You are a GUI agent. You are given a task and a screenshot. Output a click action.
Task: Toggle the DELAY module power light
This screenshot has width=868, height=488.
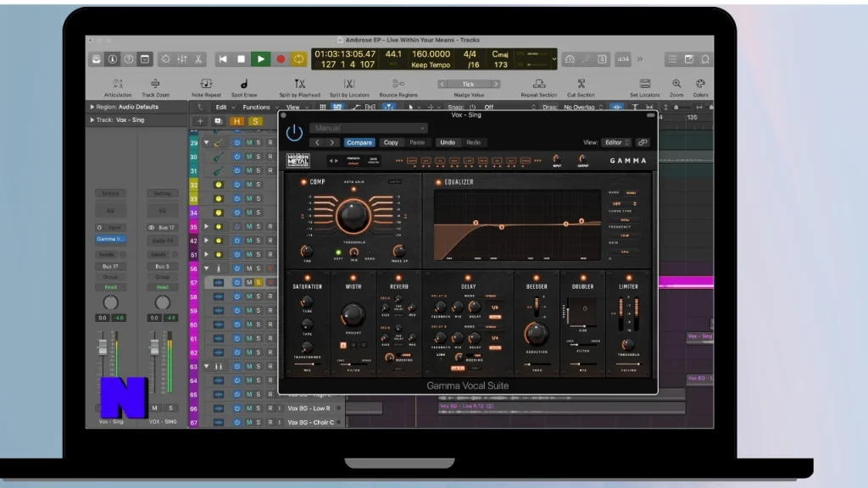click(468, 278)
